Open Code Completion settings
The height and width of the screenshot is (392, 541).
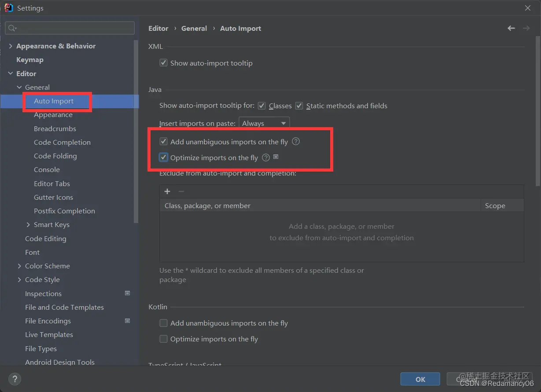click(62, 142)
